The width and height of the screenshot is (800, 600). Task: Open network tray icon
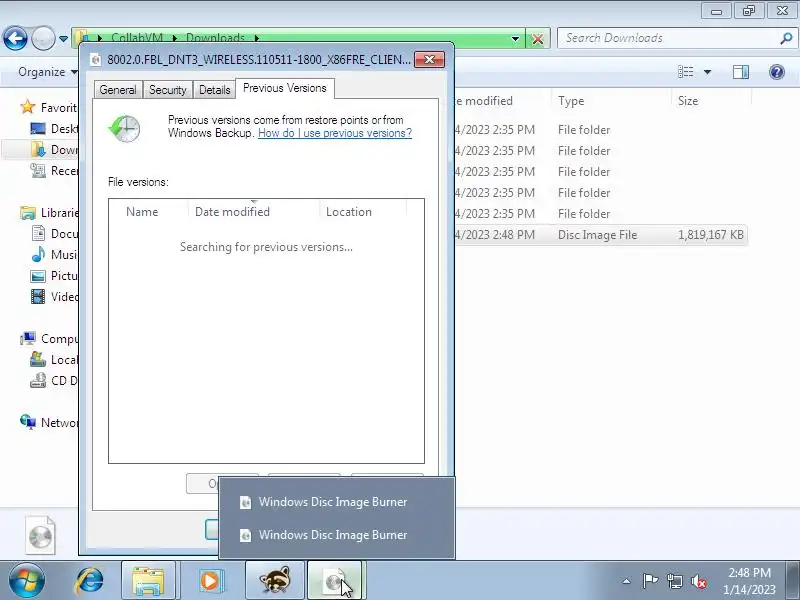(x=674, y=581)
